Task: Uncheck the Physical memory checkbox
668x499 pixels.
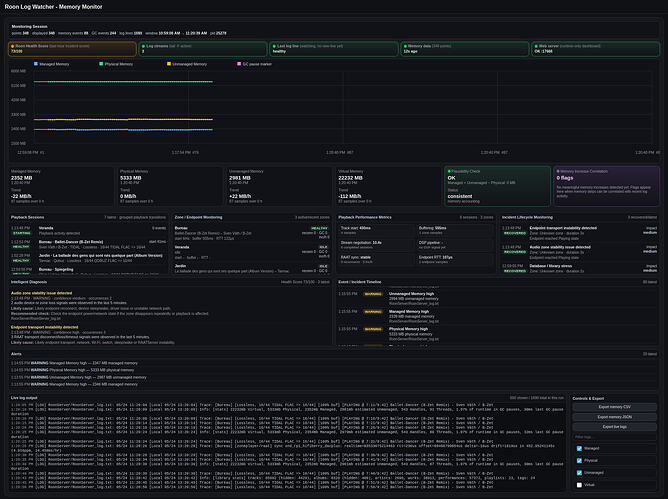Action: click(579, 461)
